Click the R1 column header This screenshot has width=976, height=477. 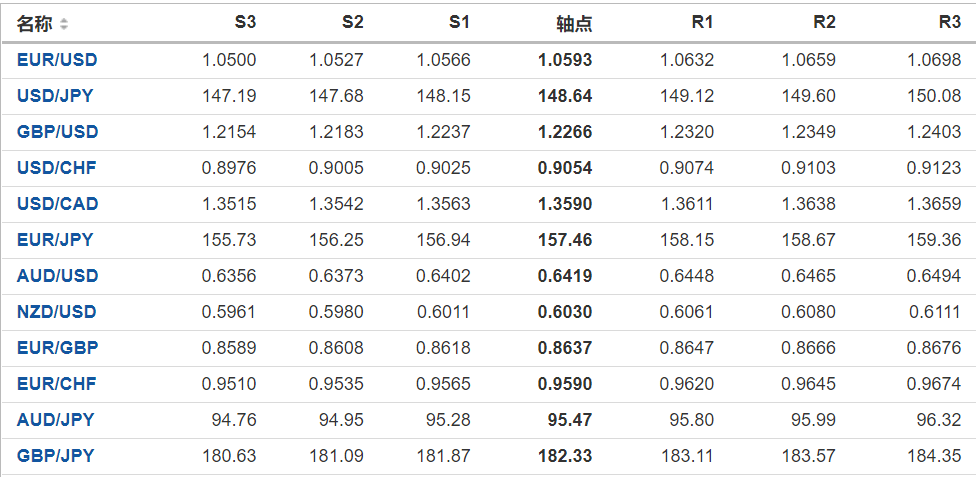[x=702, y=23]
